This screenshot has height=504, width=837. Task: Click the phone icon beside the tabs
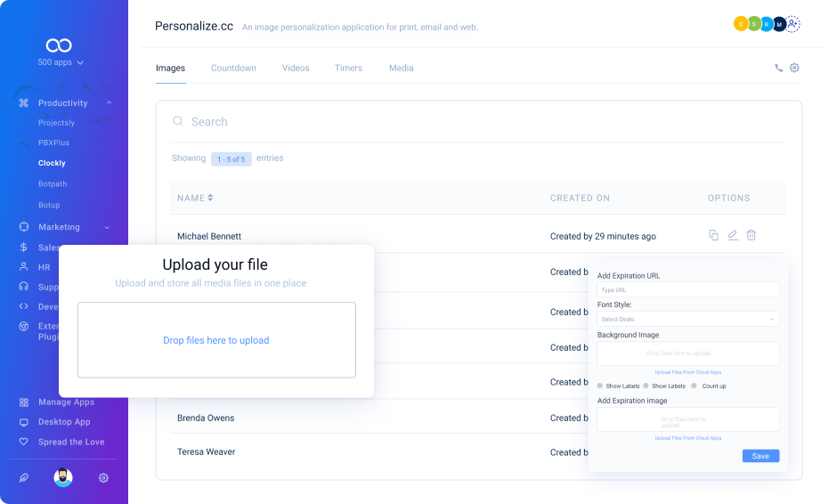[x=779, y=68]
